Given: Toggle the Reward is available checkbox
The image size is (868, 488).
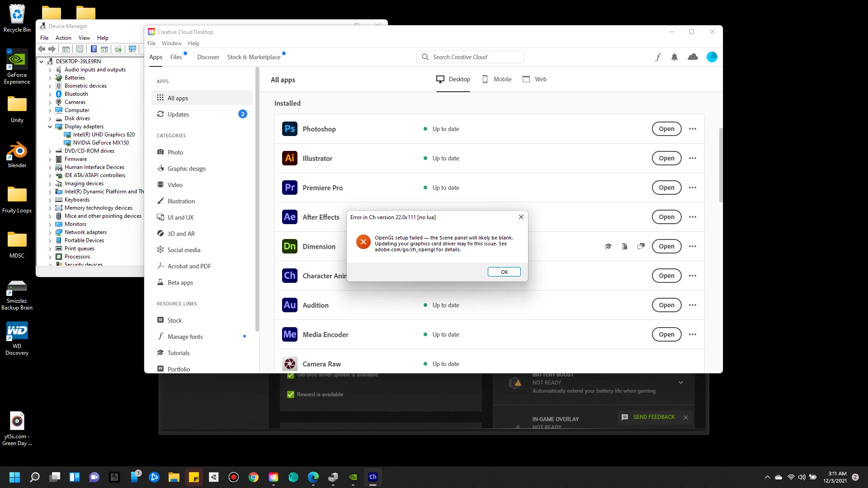Looking at the screenshot, I should coord(291,394).
